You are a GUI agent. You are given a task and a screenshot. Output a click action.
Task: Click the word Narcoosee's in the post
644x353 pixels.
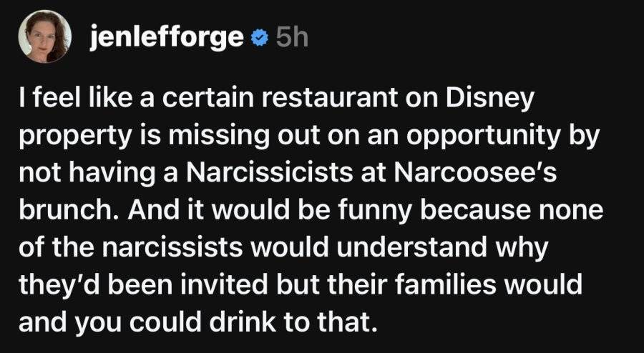coord(475,173)
